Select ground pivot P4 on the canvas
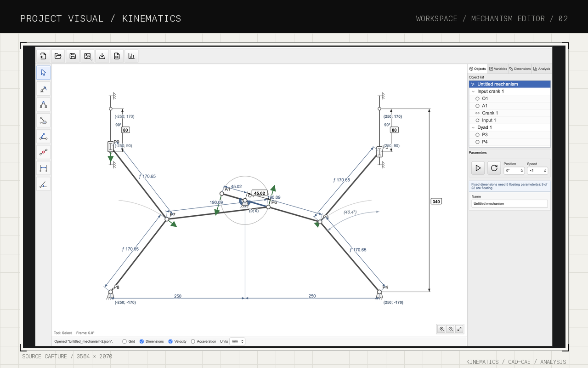588x368 pixels. click(379, 292)
